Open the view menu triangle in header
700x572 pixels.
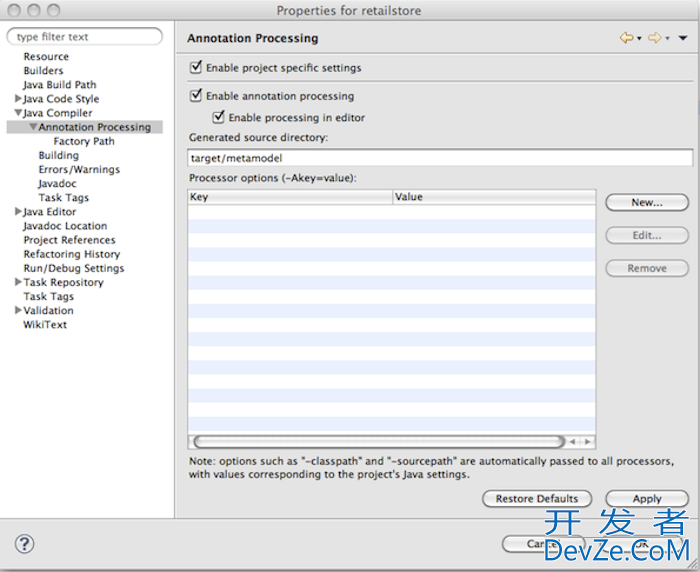683,38
